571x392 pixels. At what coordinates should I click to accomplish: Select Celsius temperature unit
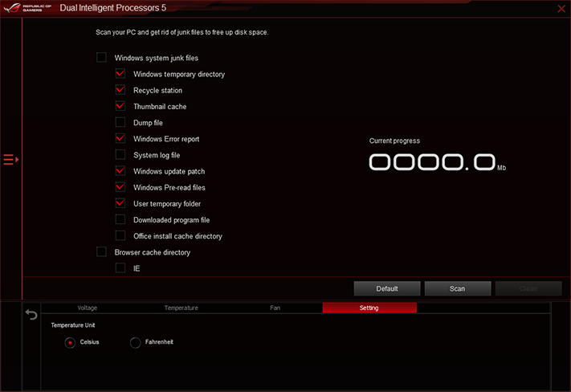pos(70,342)
